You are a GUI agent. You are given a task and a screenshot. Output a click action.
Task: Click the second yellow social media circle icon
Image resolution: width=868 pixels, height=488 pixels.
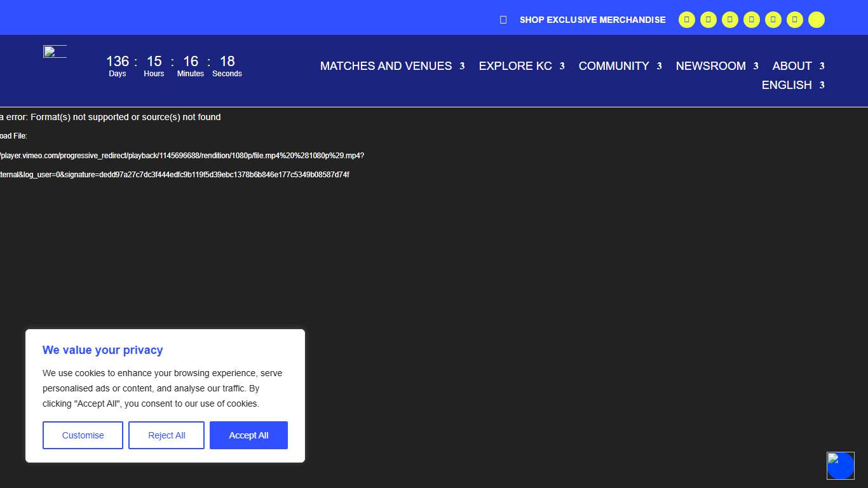tap(708, 20)
